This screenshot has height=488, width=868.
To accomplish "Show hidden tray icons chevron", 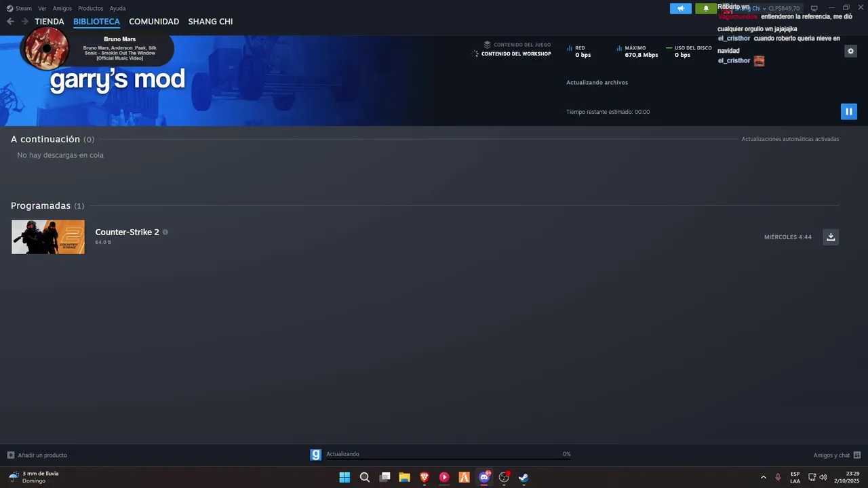I will coord(764,477).
